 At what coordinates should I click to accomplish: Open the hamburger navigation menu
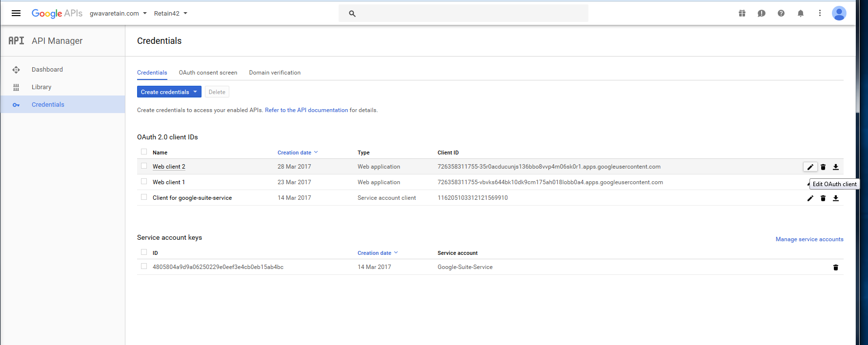[x=16, y=13]
